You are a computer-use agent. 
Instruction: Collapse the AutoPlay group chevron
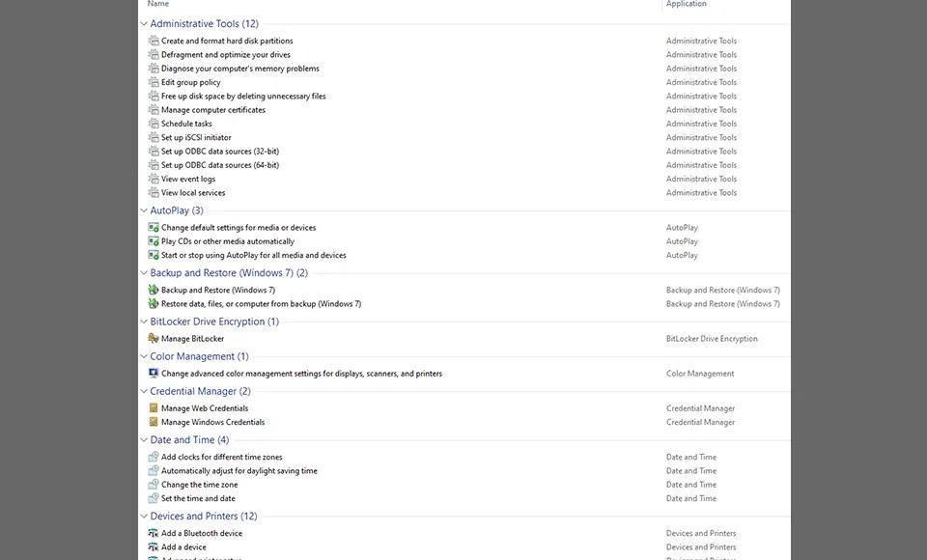(x=144, y=210)
